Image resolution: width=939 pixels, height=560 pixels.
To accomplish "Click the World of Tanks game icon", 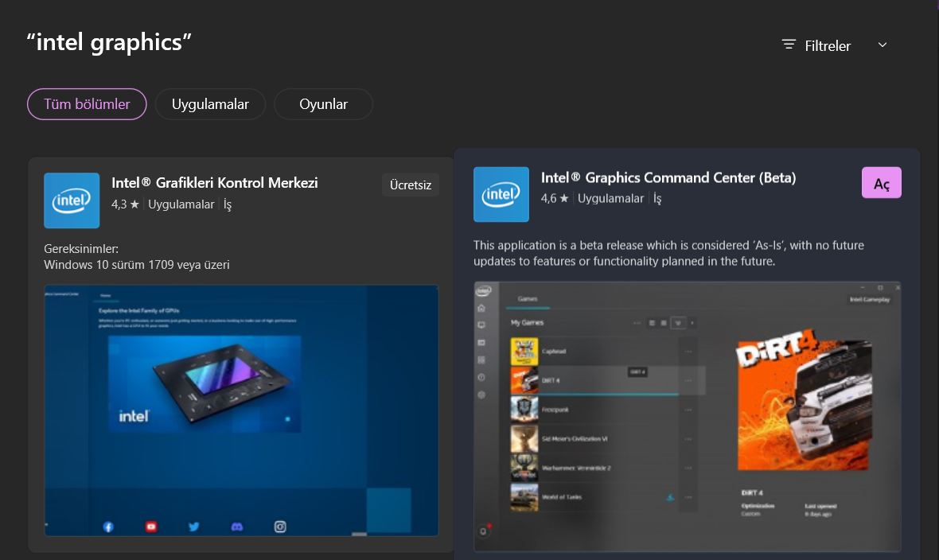I will (x=524, y=497).
